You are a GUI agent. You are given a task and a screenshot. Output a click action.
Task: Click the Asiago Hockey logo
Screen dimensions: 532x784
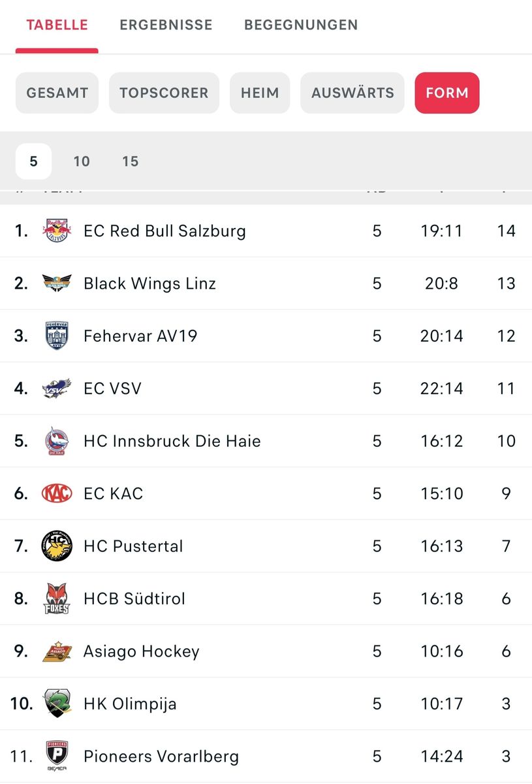tap(57, 651)
